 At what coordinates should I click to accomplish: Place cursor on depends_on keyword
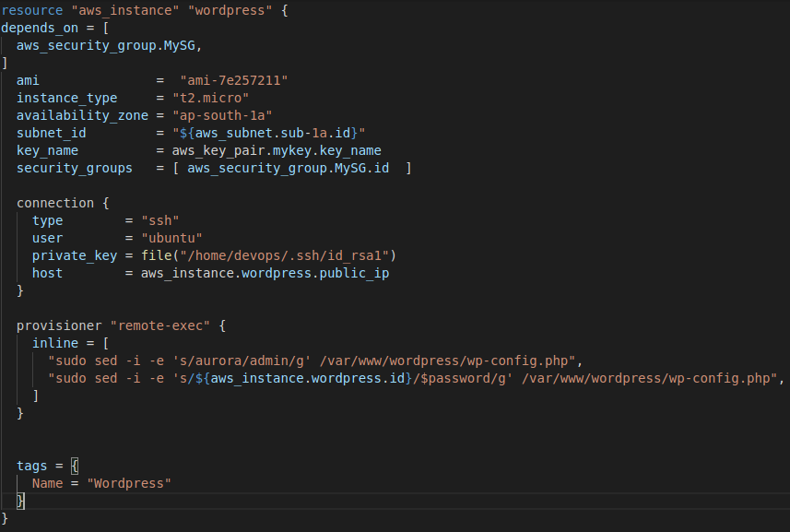[x=40, y=29]
